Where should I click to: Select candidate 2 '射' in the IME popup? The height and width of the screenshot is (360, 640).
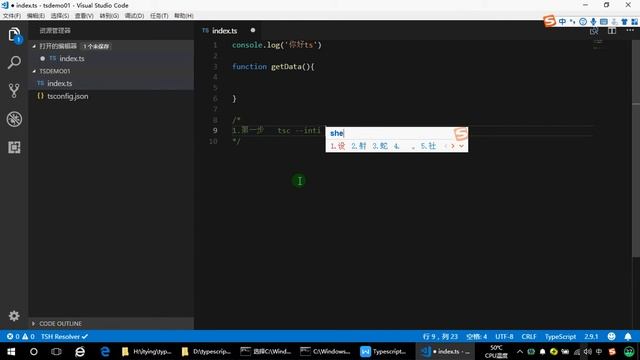[359, 146]
